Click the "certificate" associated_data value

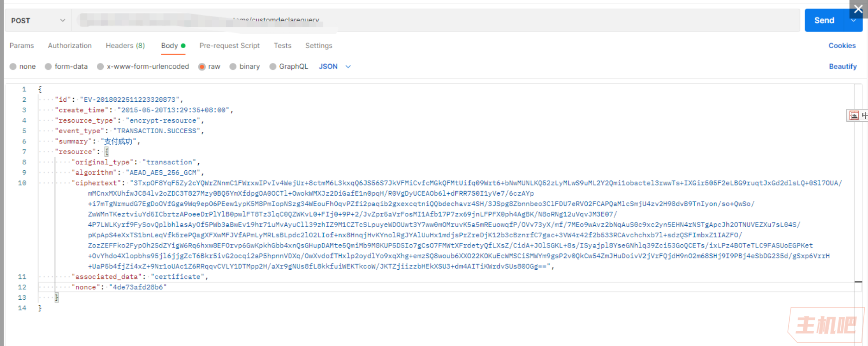[x=177, y=277]
